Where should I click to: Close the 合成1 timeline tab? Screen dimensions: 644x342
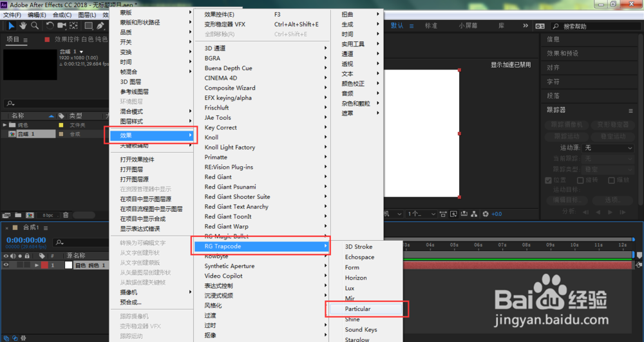[7, 228]
